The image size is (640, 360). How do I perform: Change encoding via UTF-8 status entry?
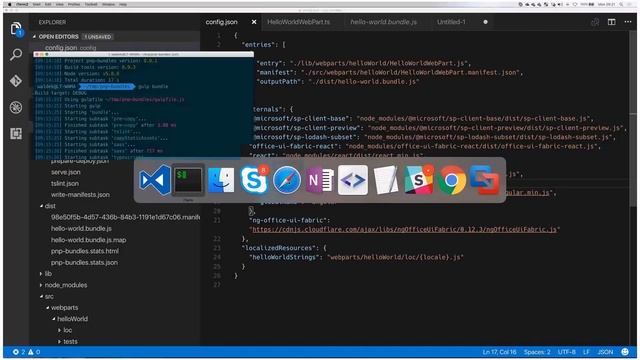point(567,352)
